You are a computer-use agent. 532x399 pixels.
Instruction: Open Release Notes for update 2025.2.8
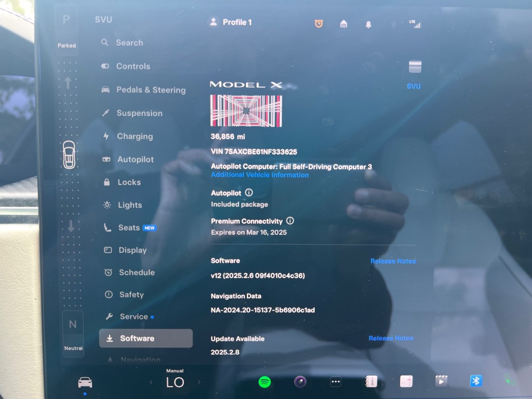pos(391,338)
